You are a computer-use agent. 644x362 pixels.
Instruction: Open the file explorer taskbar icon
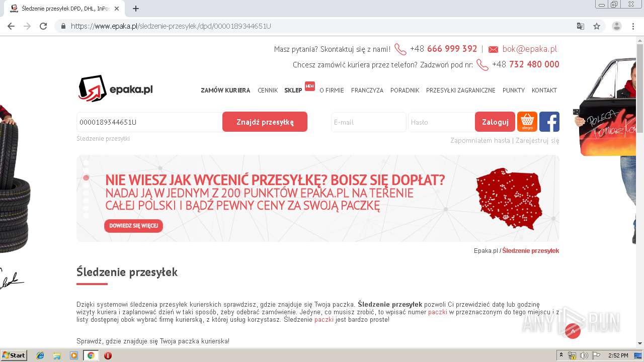click(57, 355)
